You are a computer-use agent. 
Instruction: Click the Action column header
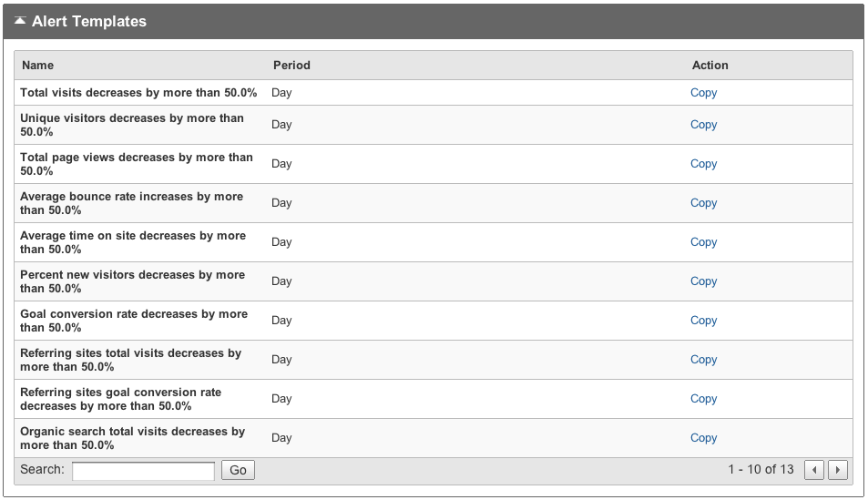pos(710,66)
